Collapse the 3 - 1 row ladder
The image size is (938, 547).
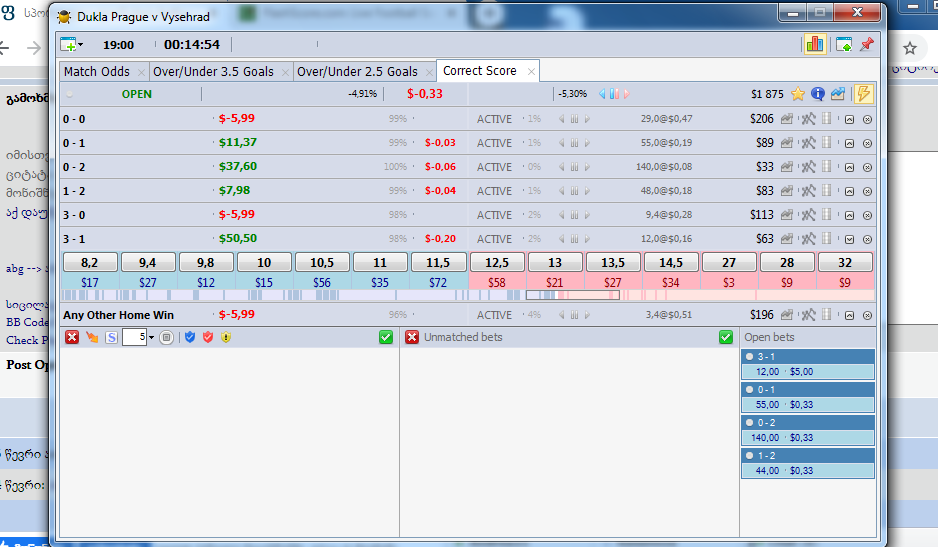tap(849, 239)
